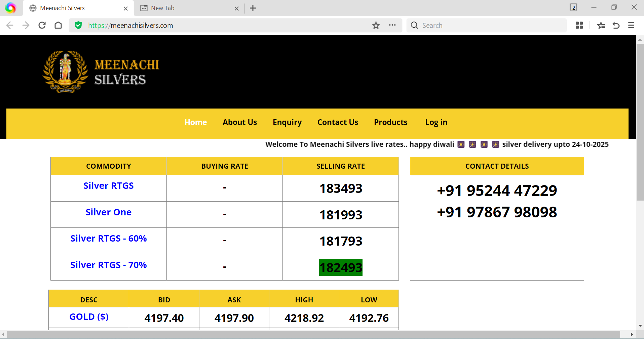Open the hamburger main menu

click(631, 25)
